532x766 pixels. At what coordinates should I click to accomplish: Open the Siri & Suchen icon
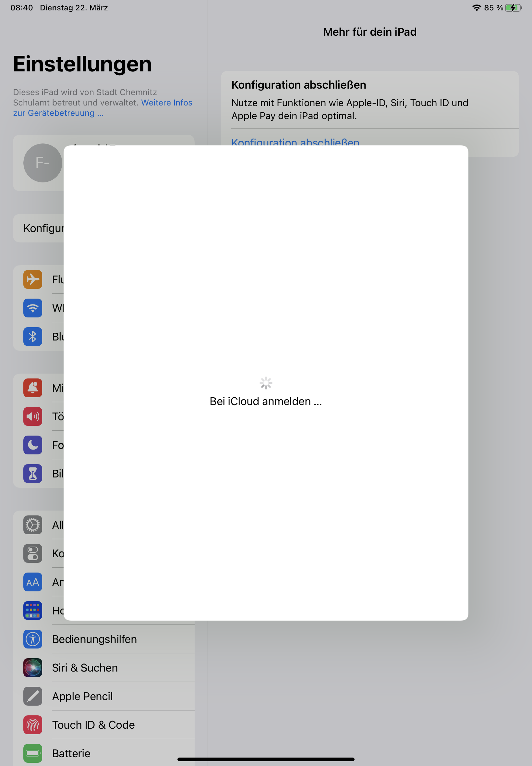point(33,668)
